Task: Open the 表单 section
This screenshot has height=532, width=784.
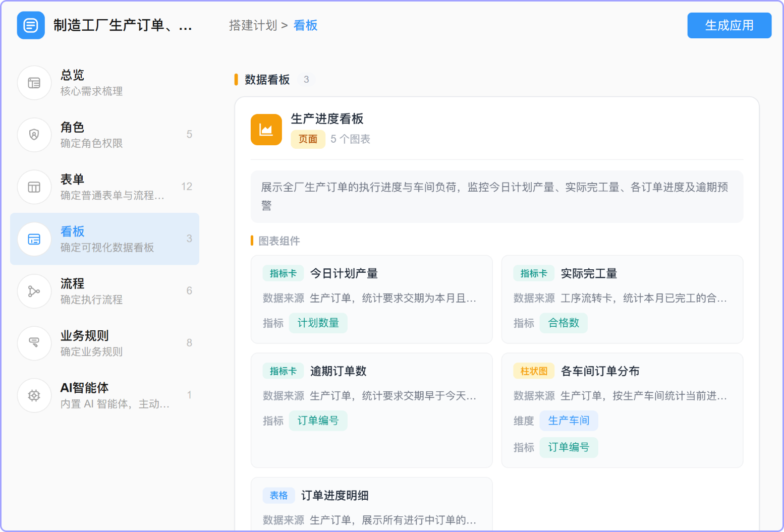Action: [104, 187]
